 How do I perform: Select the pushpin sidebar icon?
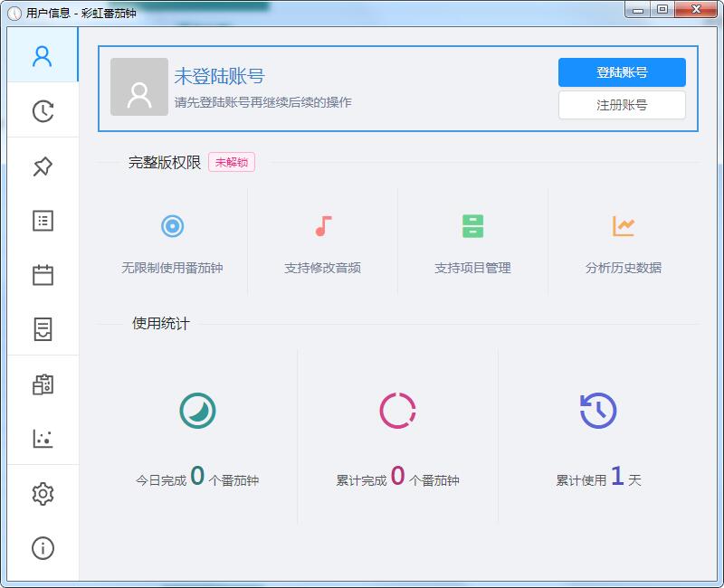43,166
